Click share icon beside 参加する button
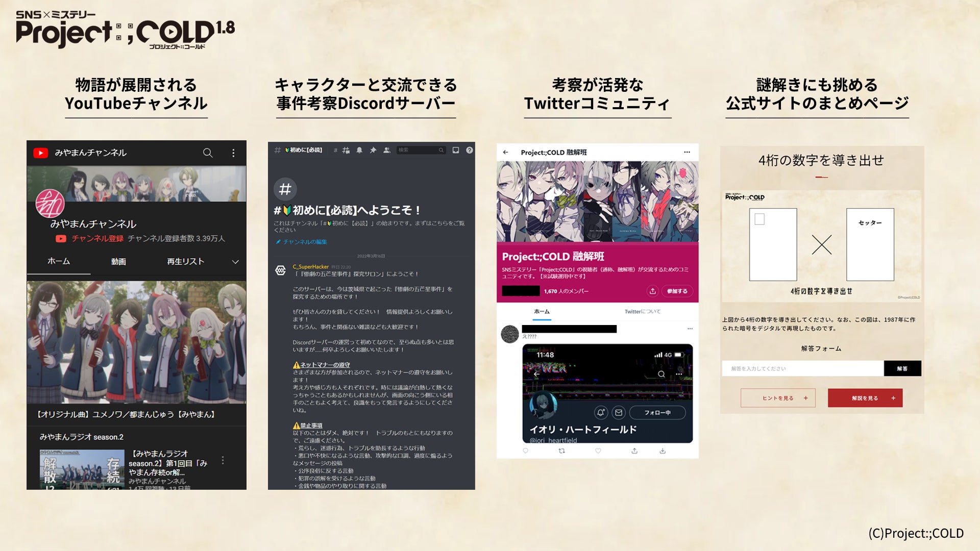 652,291
